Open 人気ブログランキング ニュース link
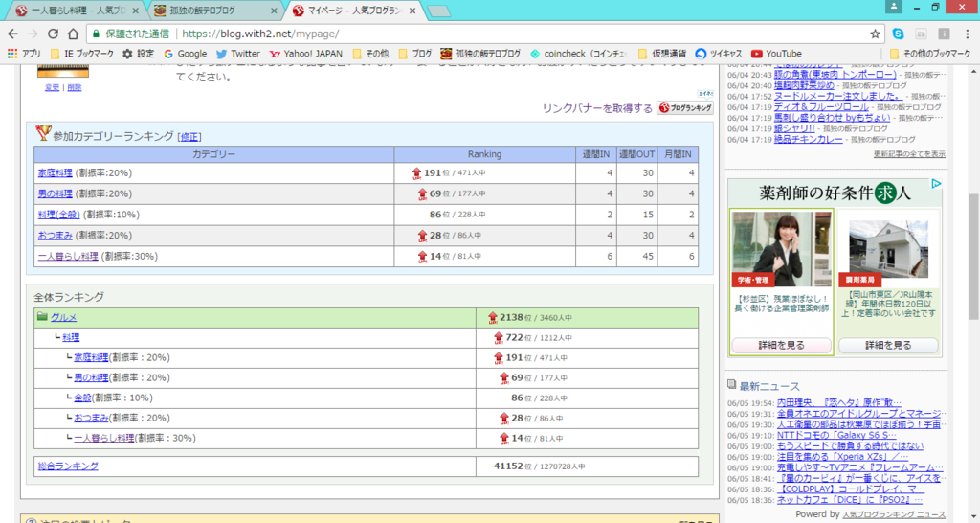Viewport: 980px width, 523px height. (x=894, y=514)
